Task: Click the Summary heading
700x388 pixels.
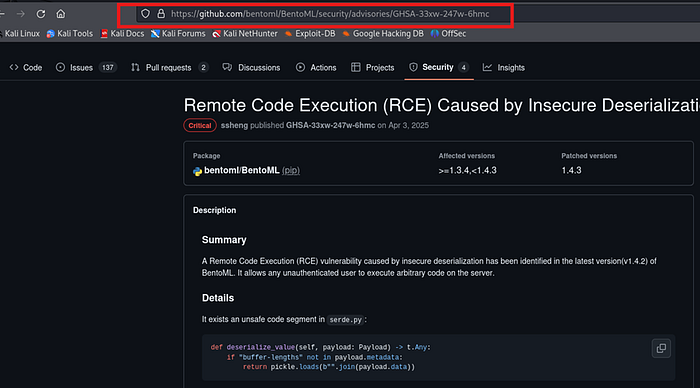Action: [224, 240]
